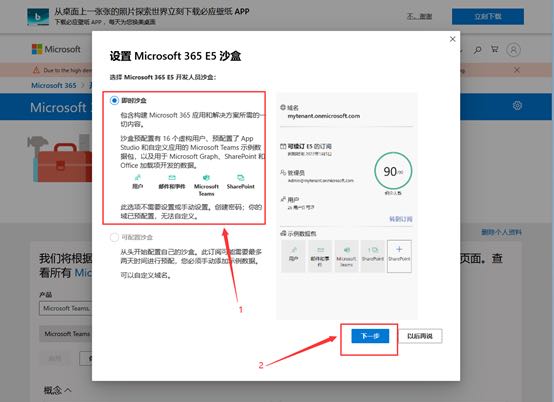Screen dimensions: 554x402
Task: Click the Microsoft Teams sample data tile
Action: tap(347, 256)
